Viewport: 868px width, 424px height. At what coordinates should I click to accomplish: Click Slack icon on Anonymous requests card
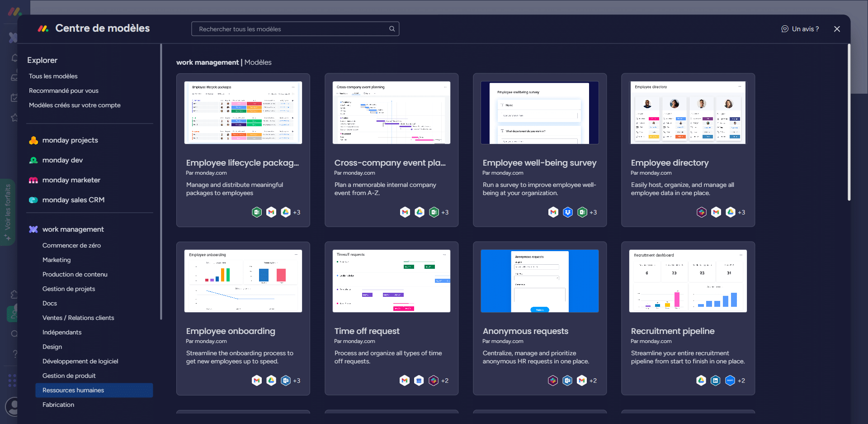pyautogui.click(x=553, y=381)
